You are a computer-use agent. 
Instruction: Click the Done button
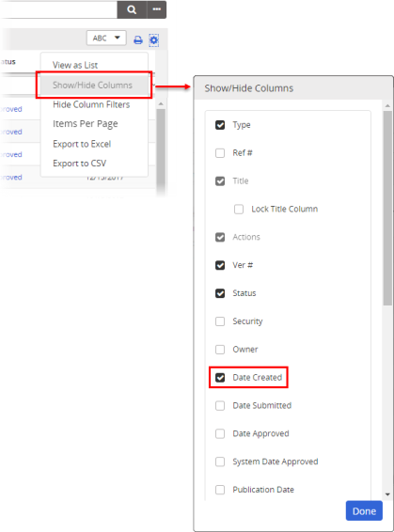(x=364, y=511)
